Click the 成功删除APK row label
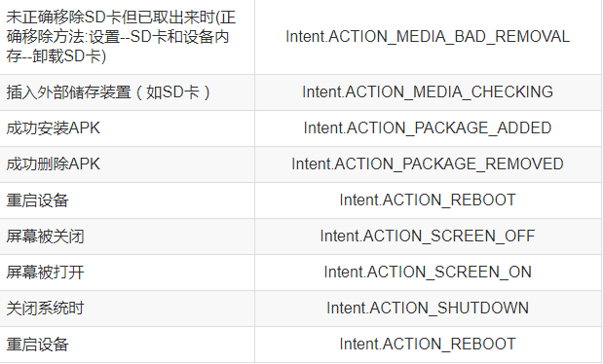Screen dimensions: 603x364 tap(53, 164)
